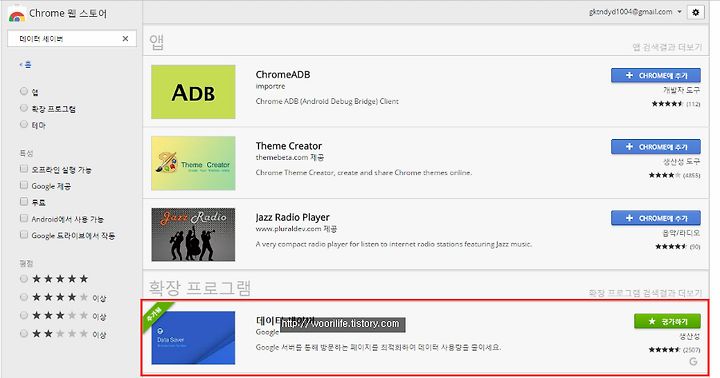This screenshot has height=378, width=720.
Task: Click the Chrome ADB description text
Action: coord(327,102)
